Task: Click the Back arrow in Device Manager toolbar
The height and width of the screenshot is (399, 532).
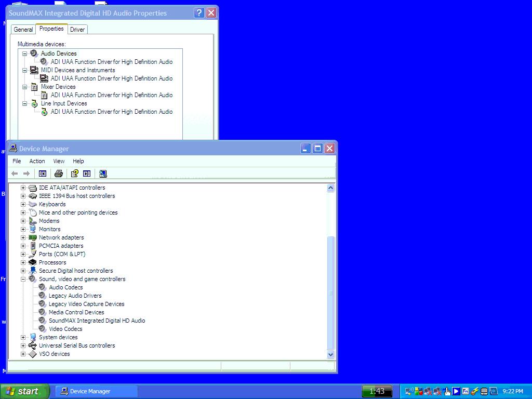Action: [x=15, y=174]
